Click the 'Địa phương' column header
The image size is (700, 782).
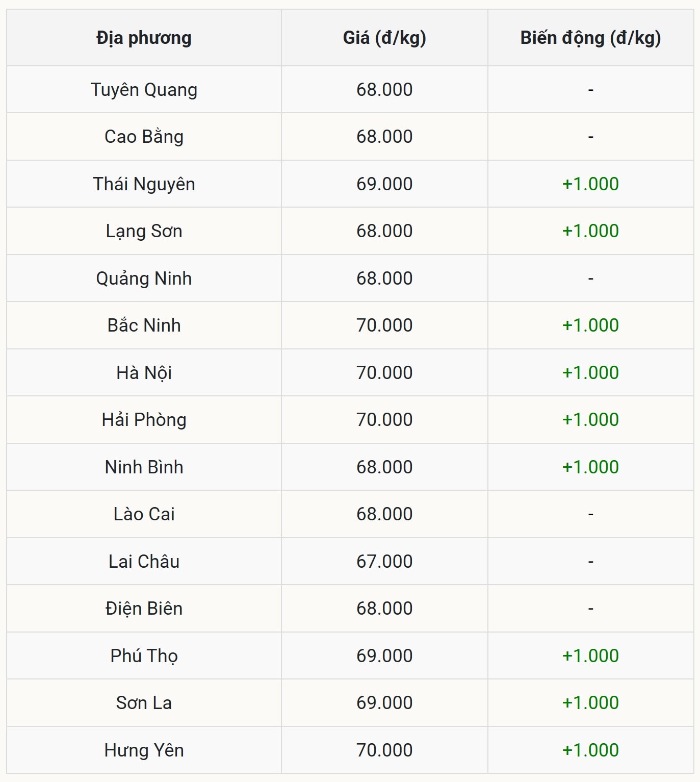(144, 38)
